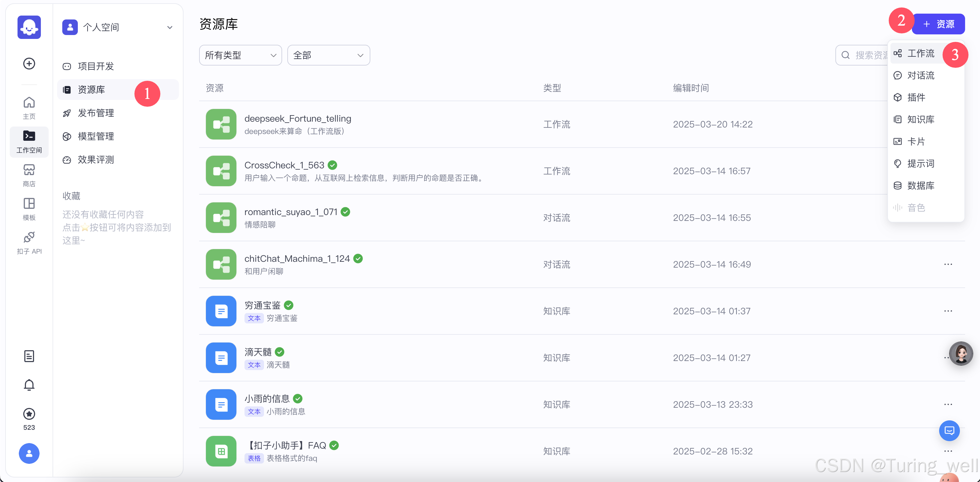Open the 主页 home icon
Viewport: 980px width, 482px height.
[x=29, y=107]
